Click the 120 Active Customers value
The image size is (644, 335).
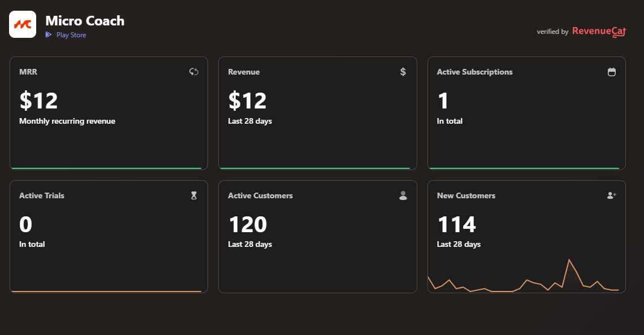pyautogui.click(x=248, y=225)
